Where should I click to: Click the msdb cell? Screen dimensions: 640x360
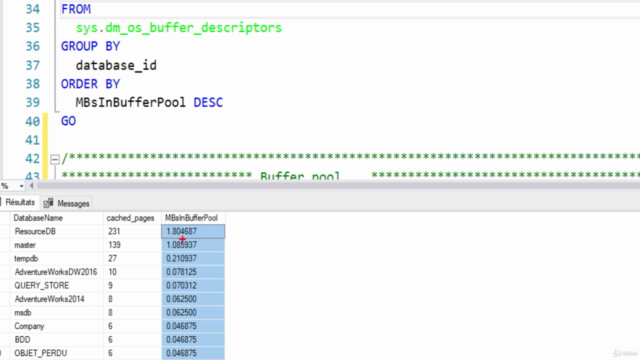[x=56, y=313]
